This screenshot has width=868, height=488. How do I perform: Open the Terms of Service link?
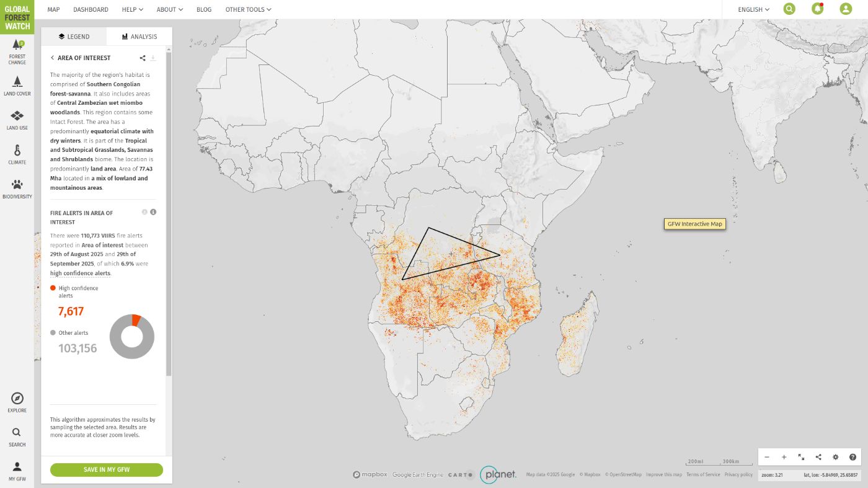coord(703,474)
